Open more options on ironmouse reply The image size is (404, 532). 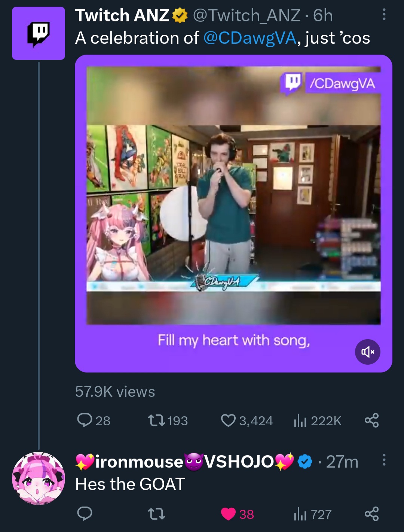point(384,460)
